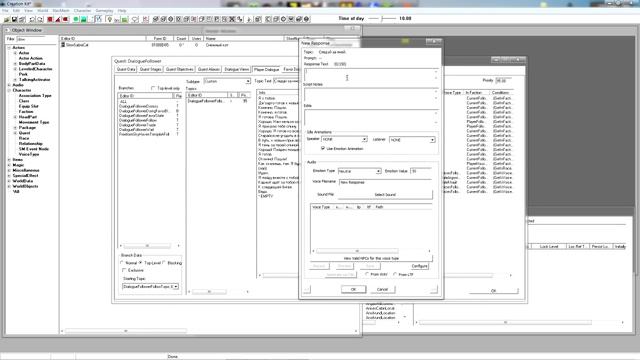
Task: Click the green landscape toolbar icon
Action: click(x=84, y=19)
